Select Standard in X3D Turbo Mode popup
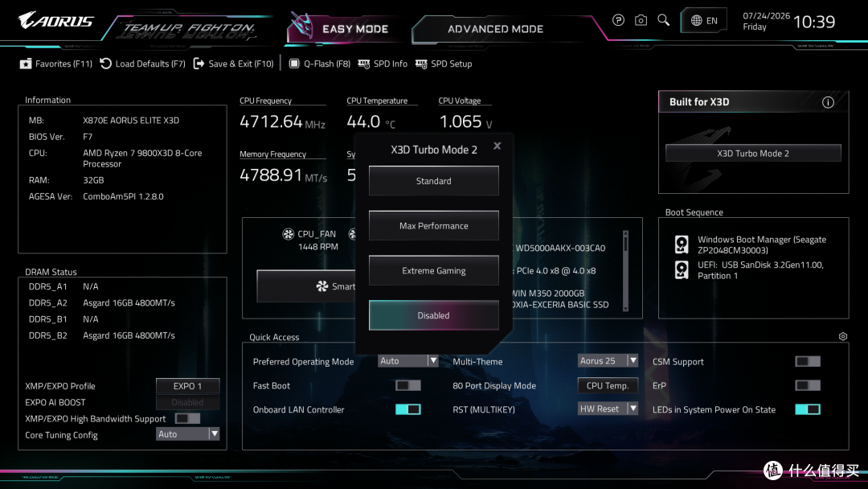This screenshot has width=868, height=489. tap(433, 180)
